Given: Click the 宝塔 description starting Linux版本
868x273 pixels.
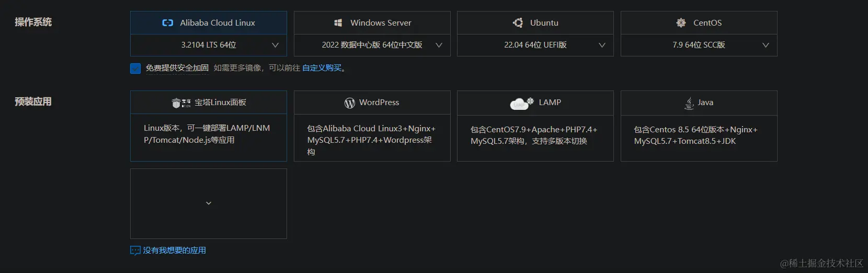Looking at the screenshot, I should coord(207,134).
